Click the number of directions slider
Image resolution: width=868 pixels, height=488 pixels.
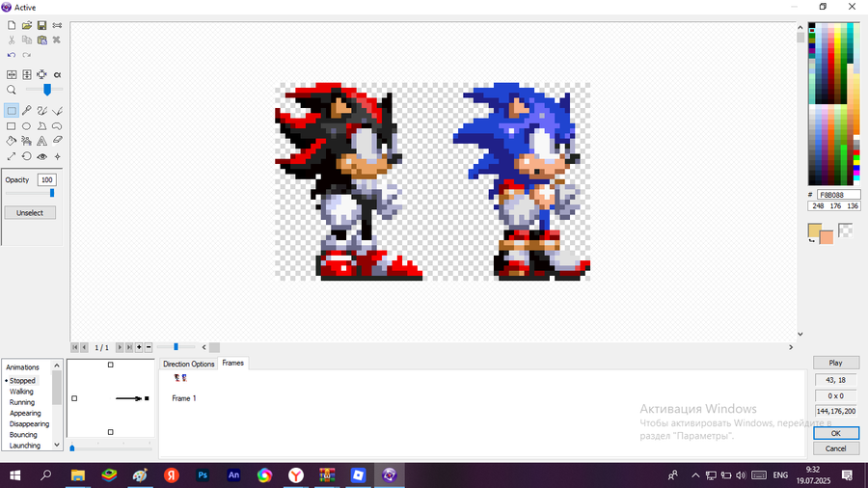pyautogui.click(x=111, y=447)
